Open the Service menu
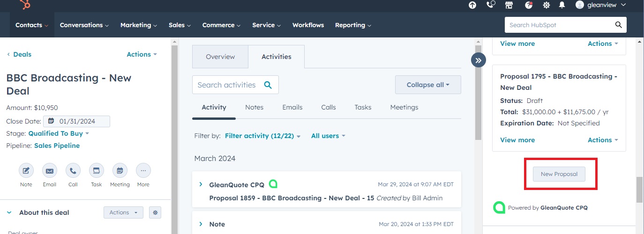644x234 pixels. 267,25
